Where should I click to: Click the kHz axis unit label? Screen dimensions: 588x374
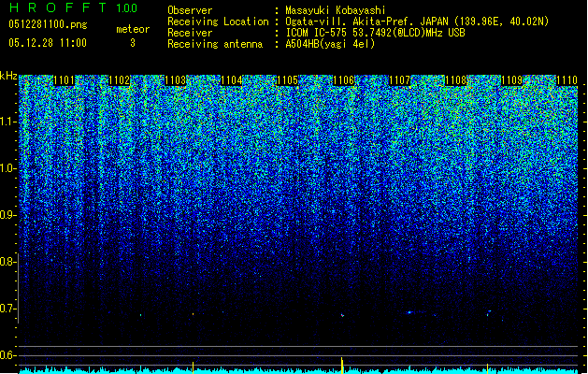coord(8,76)
